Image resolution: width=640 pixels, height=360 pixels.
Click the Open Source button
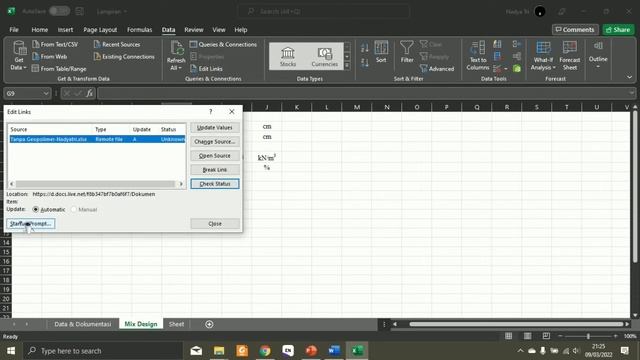pos(215,156)
